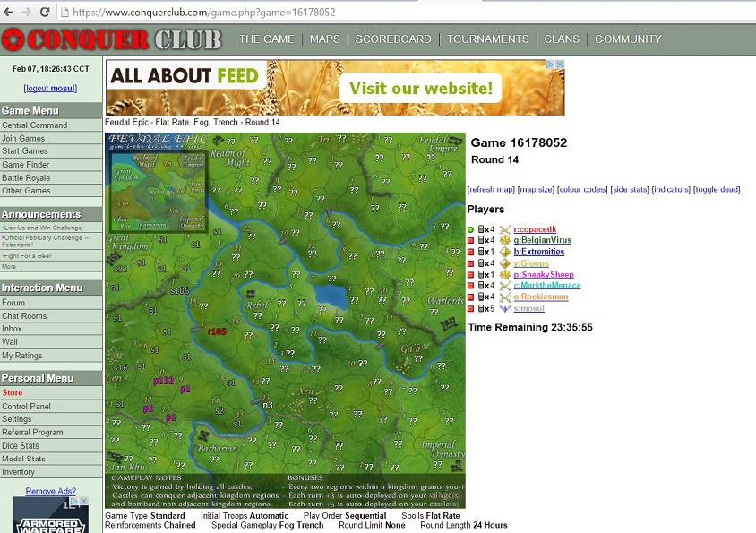Click crossed swords icon beside copacetik
The height and width of the screenshot is (533, 756).
504,229
